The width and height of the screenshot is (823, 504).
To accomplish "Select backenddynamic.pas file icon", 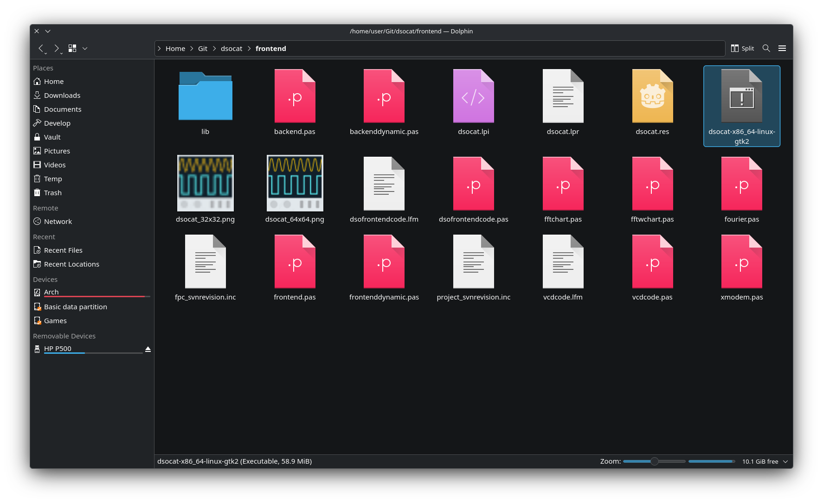I will 384,96.
